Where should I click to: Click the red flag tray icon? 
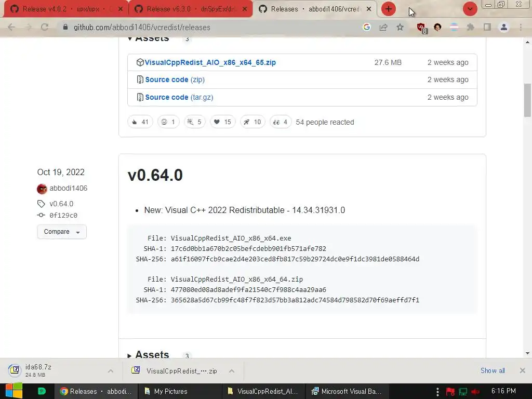point(450,392)
